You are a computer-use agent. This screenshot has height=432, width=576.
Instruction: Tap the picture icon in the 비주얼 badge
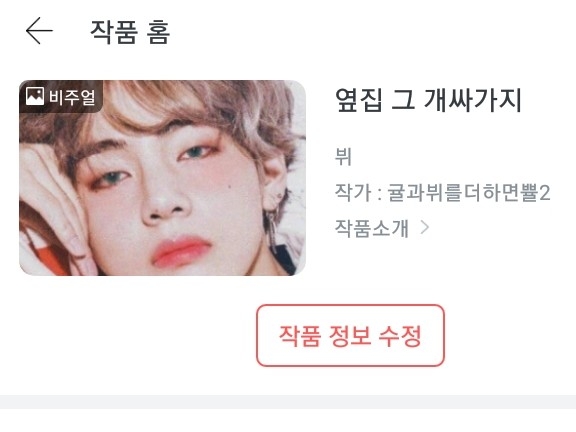[x=35, y=96]
